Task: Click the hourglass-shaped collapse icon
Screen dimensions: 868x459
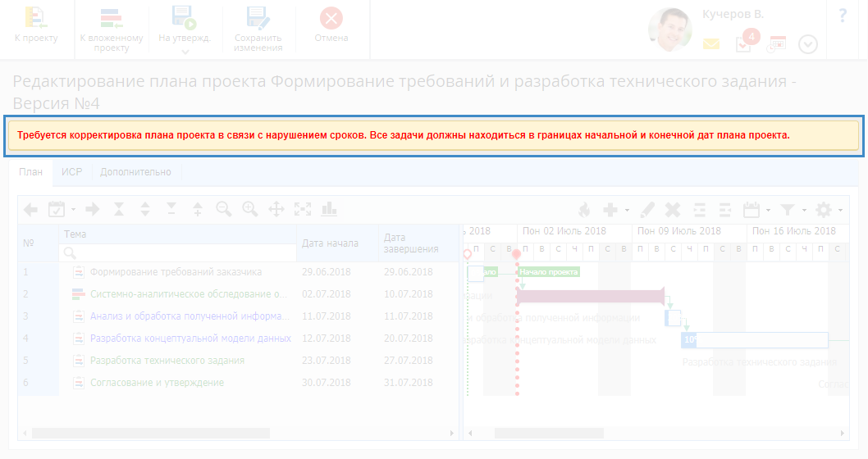Action: point(119,209)
